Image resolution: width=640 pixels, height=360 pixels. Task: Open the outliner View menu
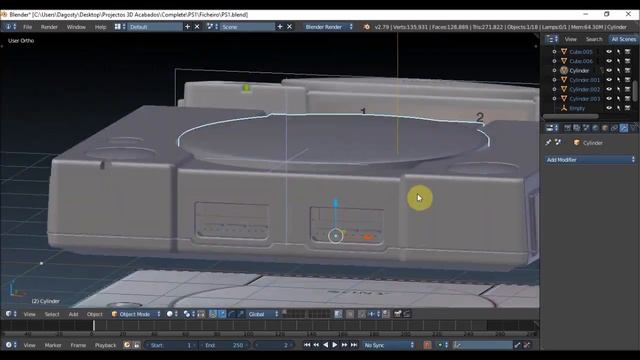click(x=570, y=39)
